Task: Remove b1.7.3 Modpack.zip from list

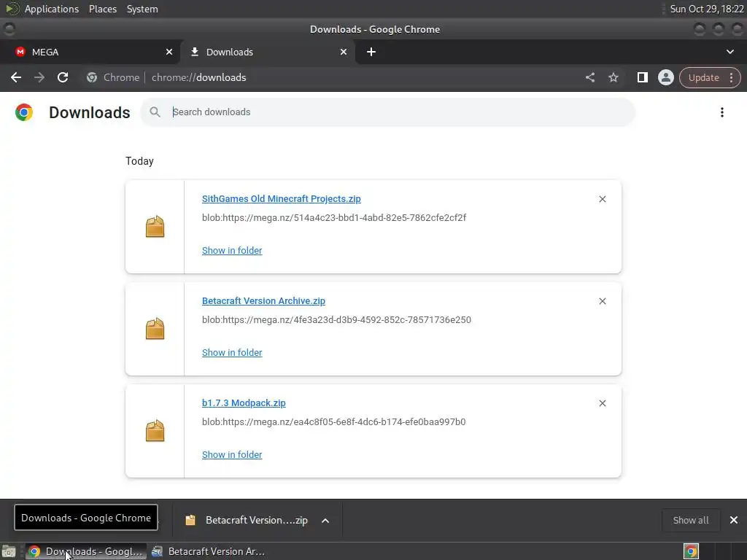Action: click(602, 403)
